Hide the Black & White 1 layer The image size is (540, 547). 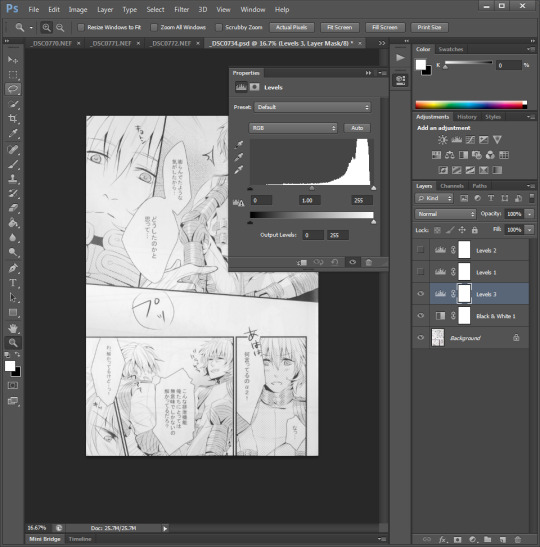tap(421, 316)
